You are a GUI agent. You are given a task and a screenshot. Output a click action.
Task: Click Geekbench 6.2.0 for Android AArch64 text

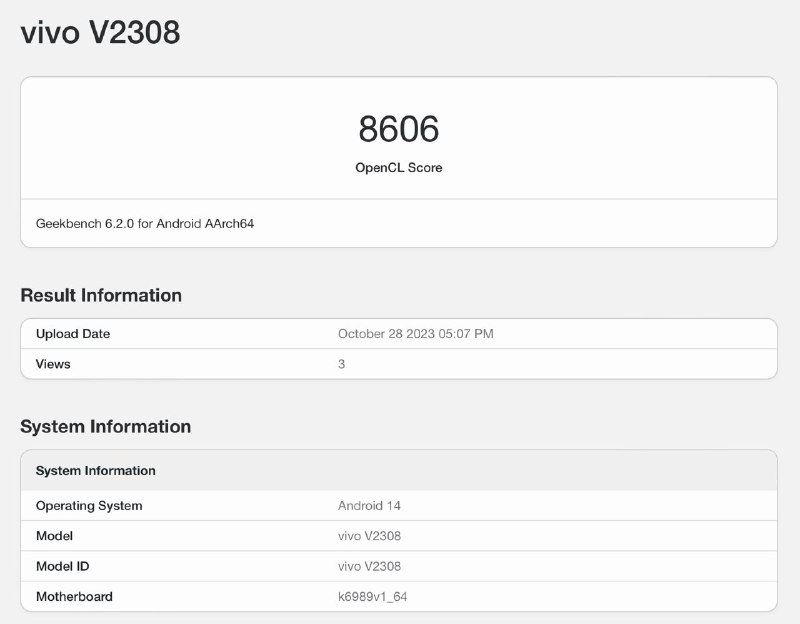(x=145, y=223)
